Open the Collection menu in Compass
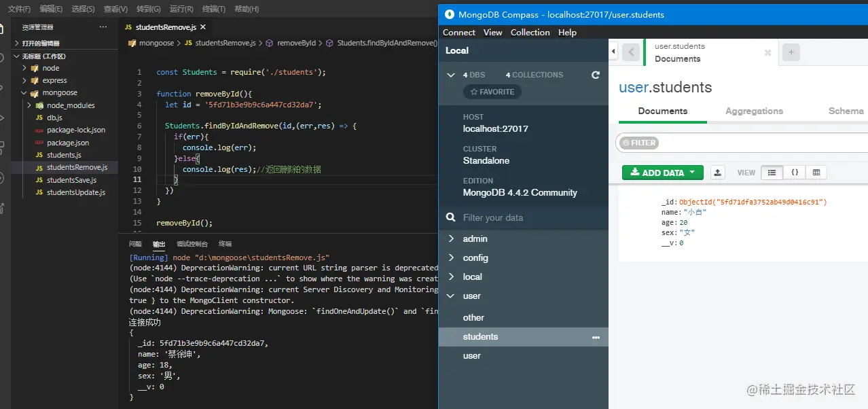Image resolution: width=868 pixels, height=409 pixels. tap(530, 32)
